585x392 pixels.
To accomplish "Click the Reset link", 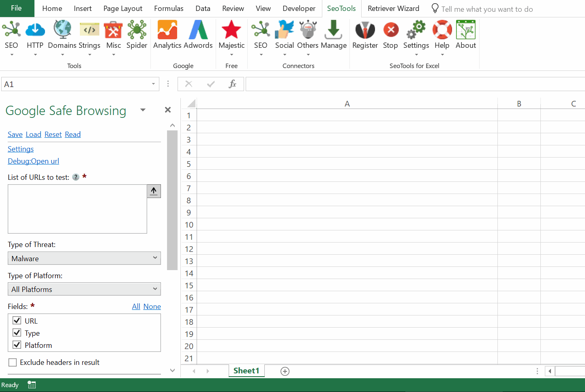I will (53, 134).
